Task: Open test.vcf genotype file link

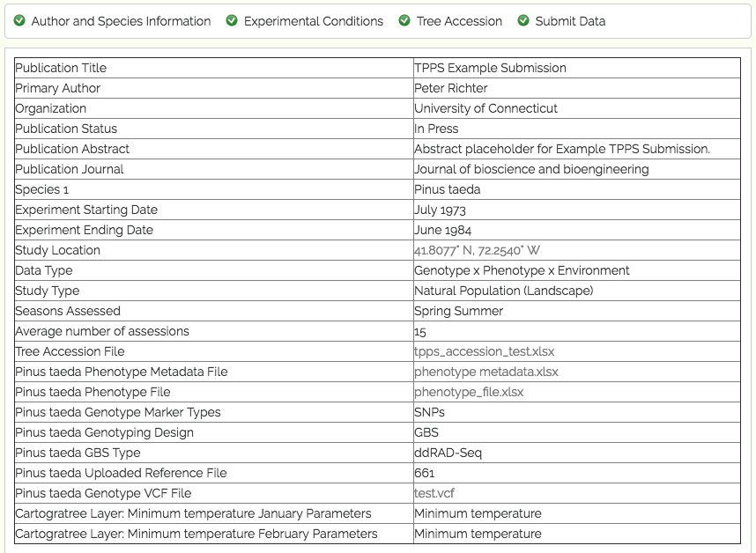Action: (434, 493)
